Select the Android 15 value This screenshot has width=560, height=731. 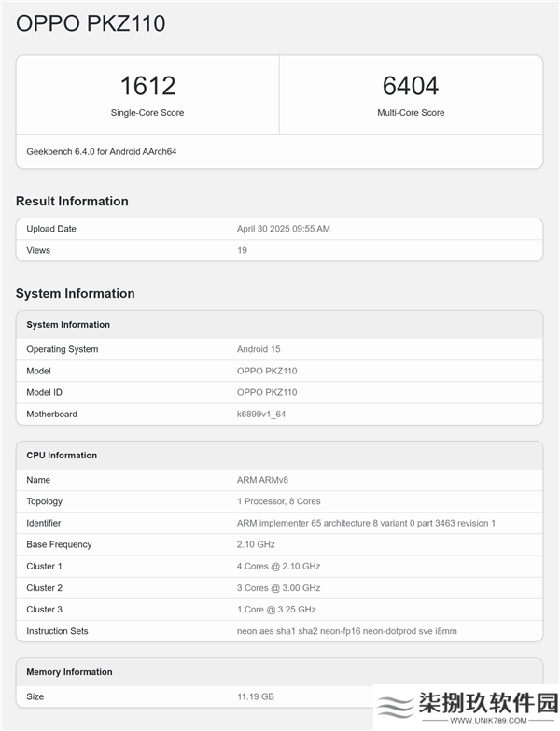pos(259,349)
